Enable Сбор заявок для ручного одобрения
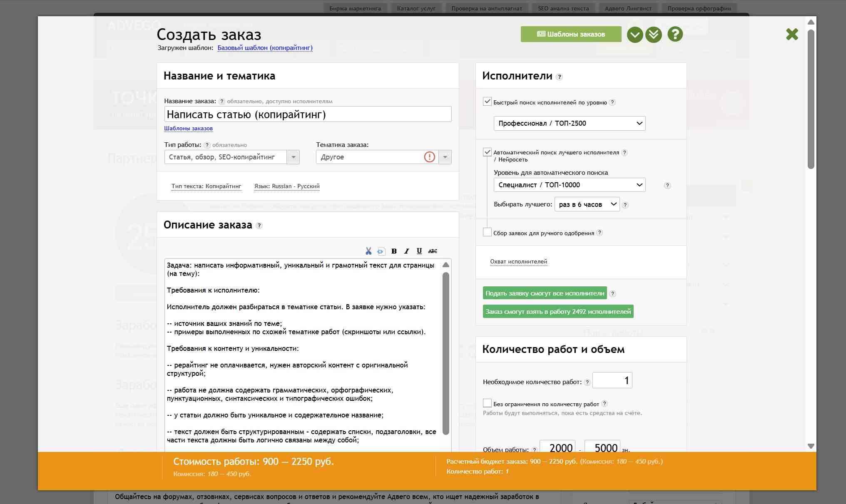The width and height of the screenshot is (846, 504). (487, 232)
